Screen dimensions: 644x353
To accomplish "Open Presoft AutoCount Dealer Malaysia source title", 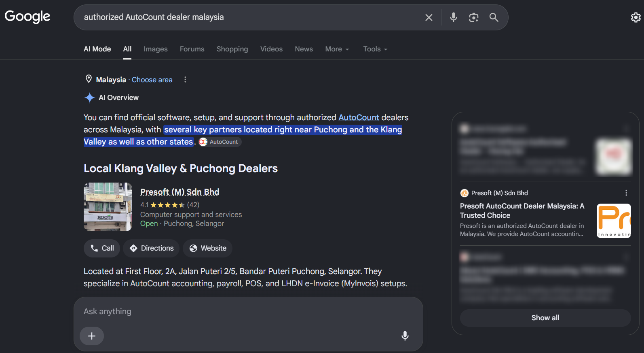I will coord(522,211).
